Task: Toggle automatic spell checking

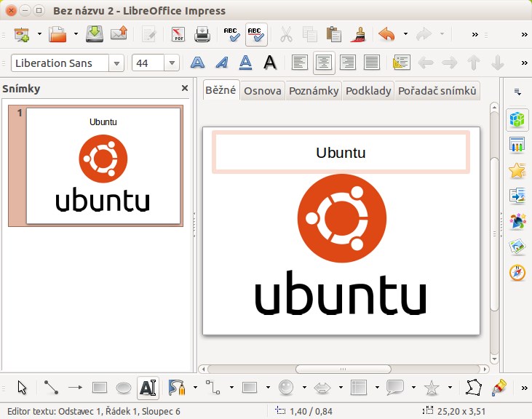Action: [x=256, y=35]
